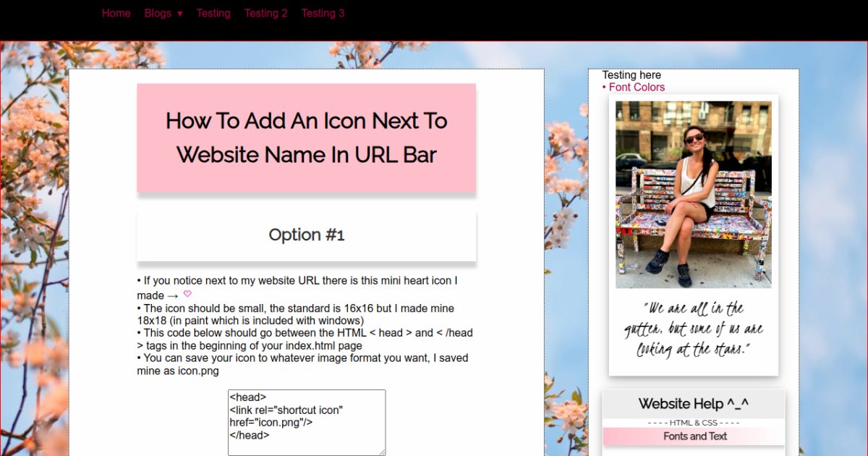Screen dimensions: 868x456
Task: Click the Fonts and Text button
Action: click(x=694, y=436)
